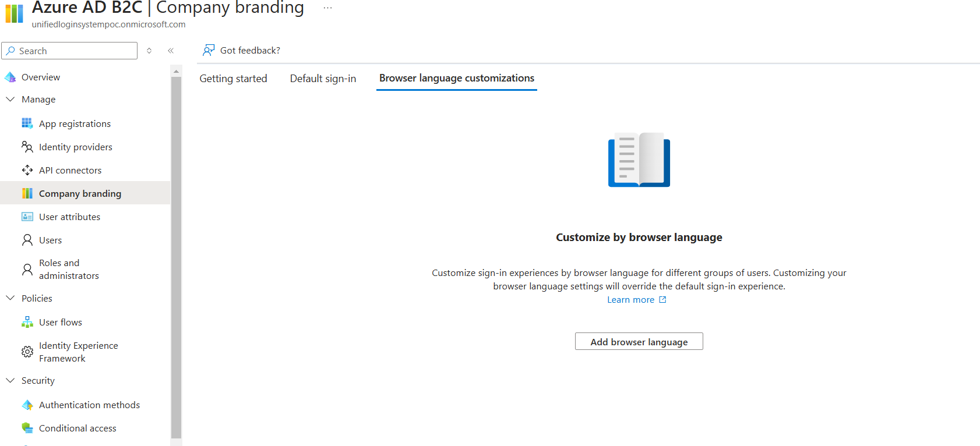
Task: Click the Got feedback person icon
Action: (x=209, y=50)
